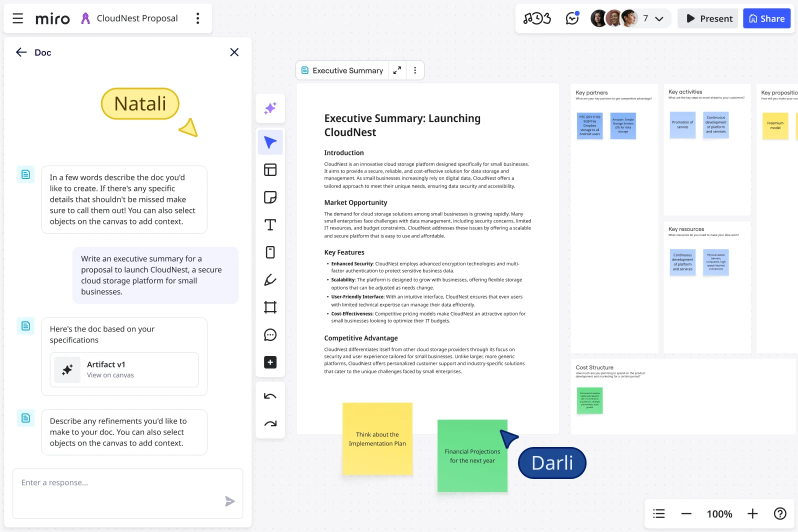
Task: Select the green Cost Structure sticky note
Action: tap(589, 400)
